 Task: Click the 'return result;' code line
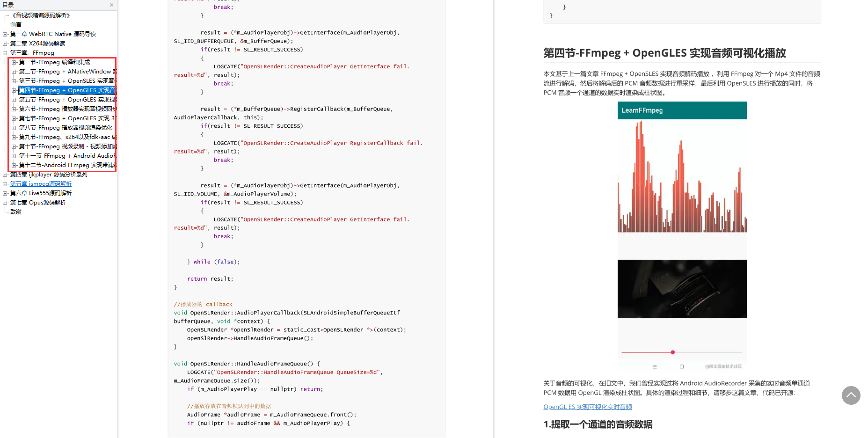tap(210, 279)
